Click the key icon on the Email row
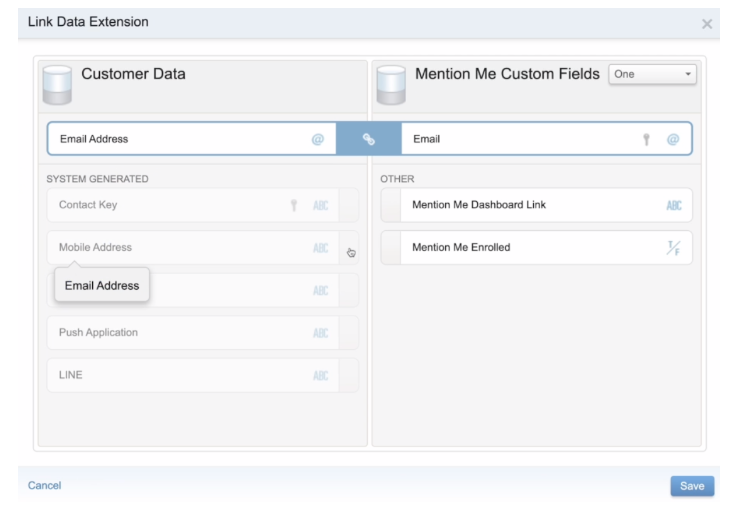This screenshot has width=742, height=516. click(x=646, y=139)
